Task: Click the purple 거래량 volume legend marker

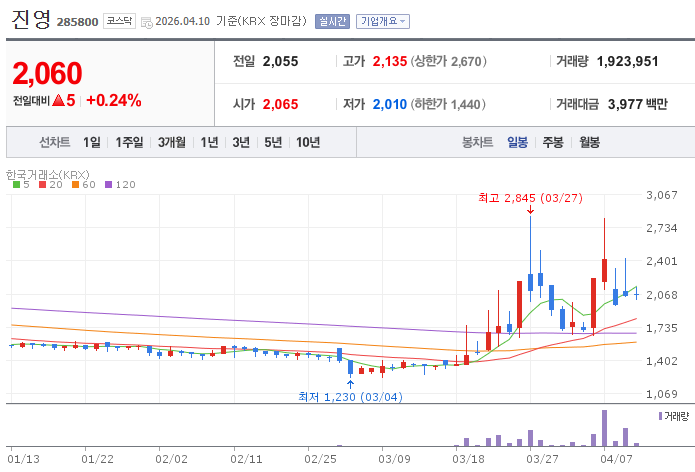Action: click(x=660, y=416)
